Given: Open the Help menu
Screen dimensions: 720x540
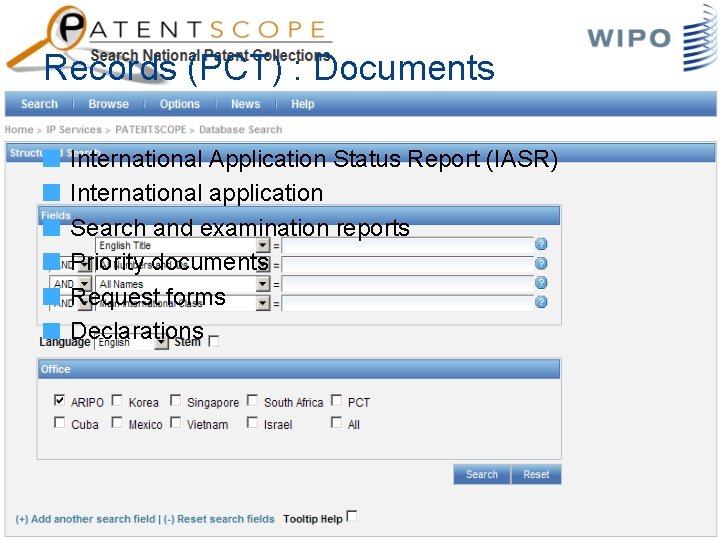Looking at the screenshot, I should (303, 104).
